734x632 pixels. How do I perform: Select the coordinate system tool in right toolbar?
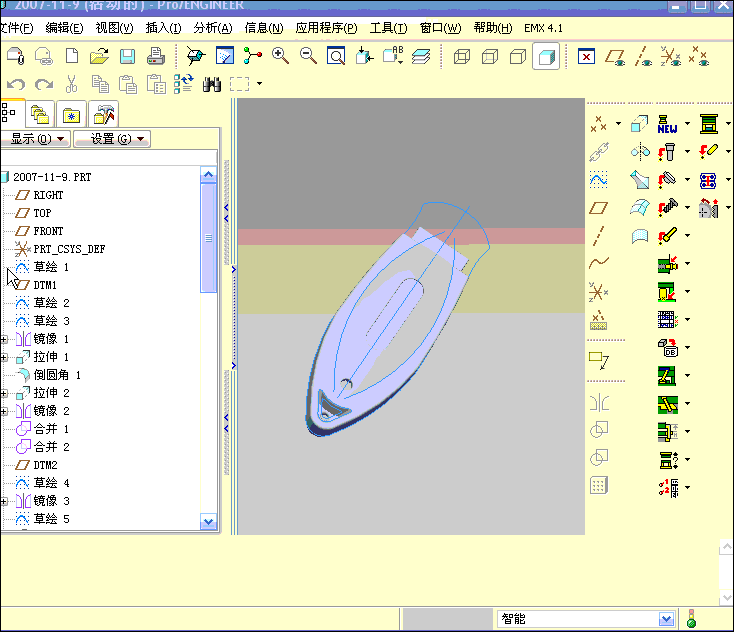599,292
